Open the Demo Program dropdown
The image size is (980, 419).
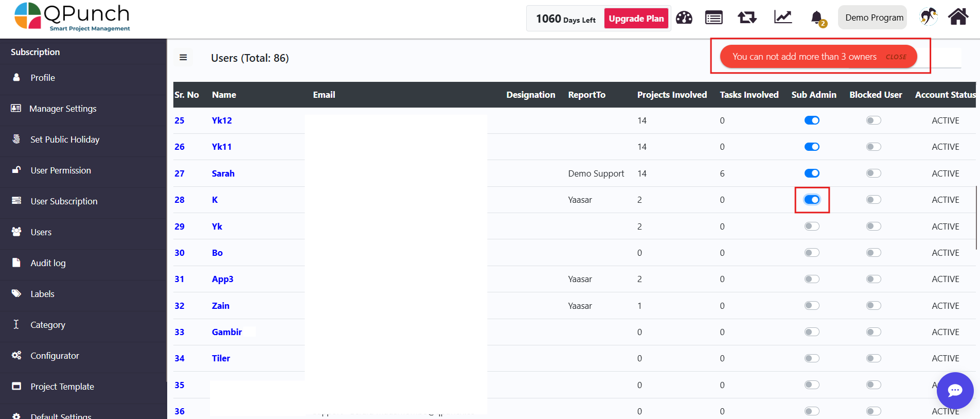point(874,18)
